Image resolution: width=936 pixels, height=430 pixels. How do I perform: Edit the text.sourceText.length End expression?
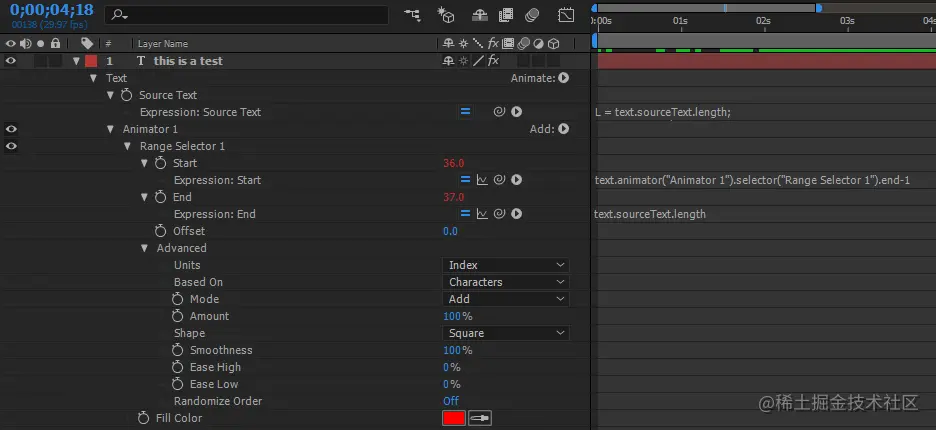(650, 214)
